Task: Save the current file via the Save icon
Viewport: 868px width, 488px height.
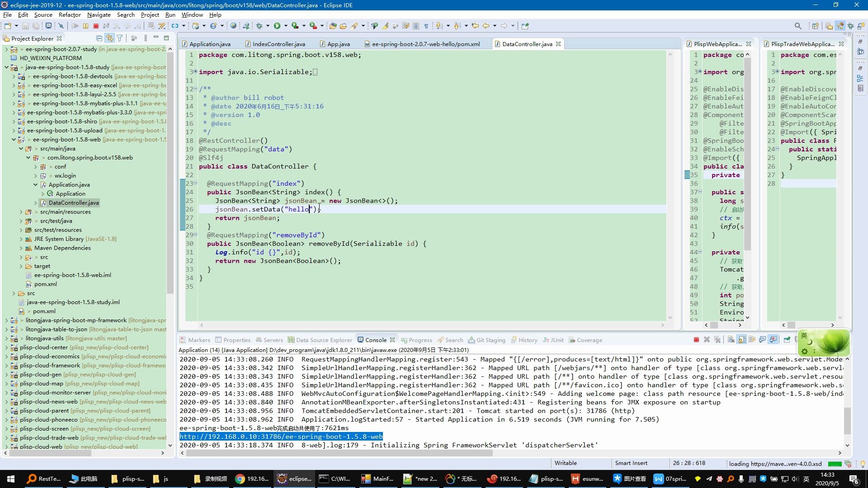Action: pyautogui.click(x=26, y=26)
